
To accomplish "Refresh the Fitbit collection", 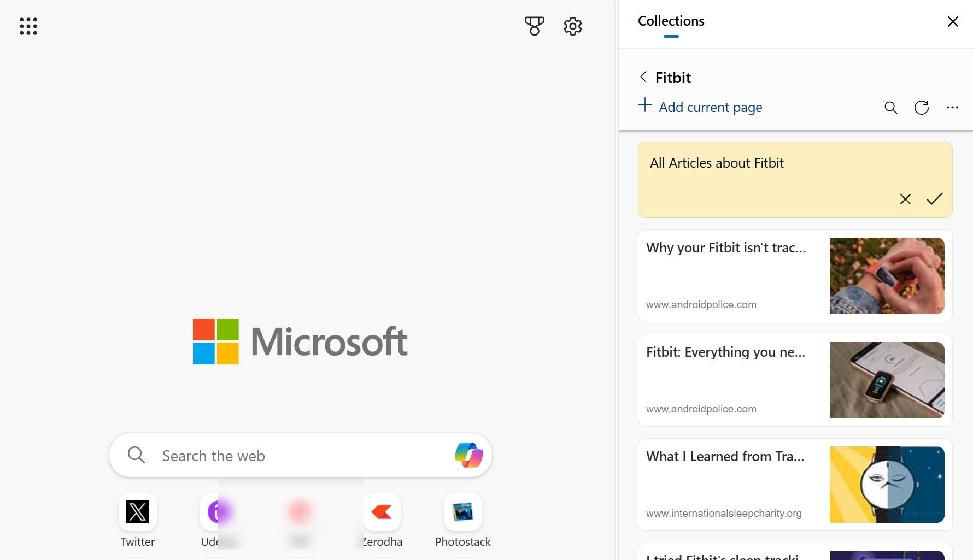I will pyautogui.click(x=922, y=108).
